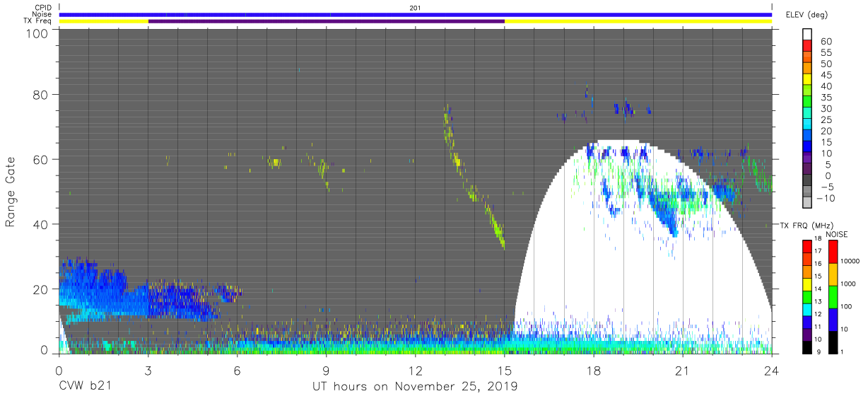The image size is (868, 401).
Task: Click the orange 1000–10000 NOISE colorbar segment
Action: [832, 274]
